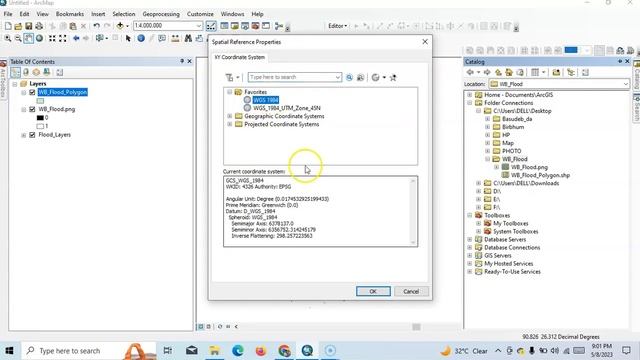Open File Explorer from the taskbar
The width and height of the screenshot is (640, 360).
pyautogui.click(x=214, y=351)
